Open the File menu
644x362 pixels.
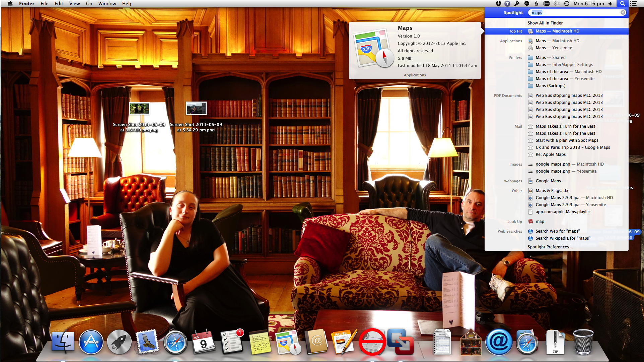[x=44, y=4]
